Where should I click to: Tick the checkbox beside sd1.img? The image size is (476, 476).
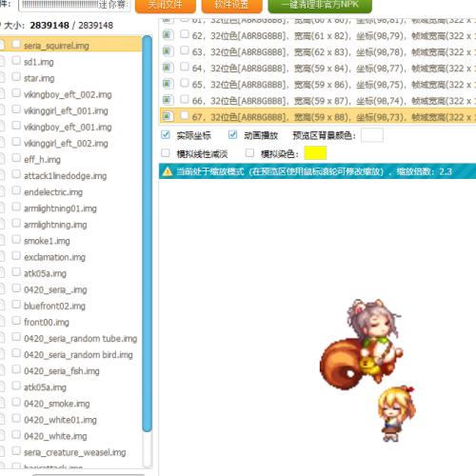(16, 60)
